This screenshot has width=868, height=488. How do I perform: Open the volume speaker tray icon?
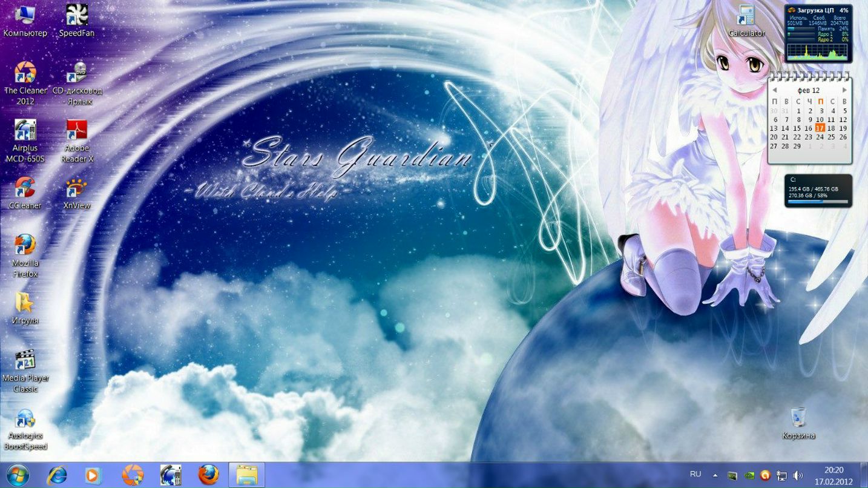pos(798,475)
